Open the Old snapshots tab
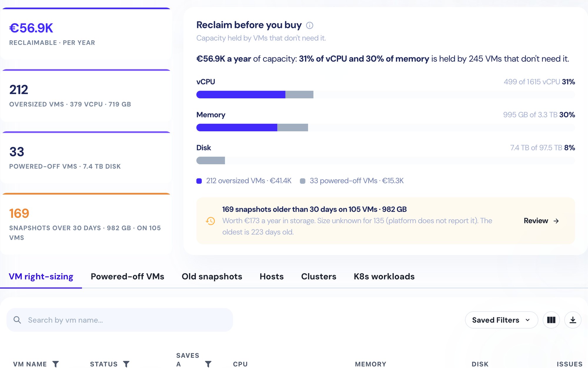 pyautogui.click(x=212, y=276)
